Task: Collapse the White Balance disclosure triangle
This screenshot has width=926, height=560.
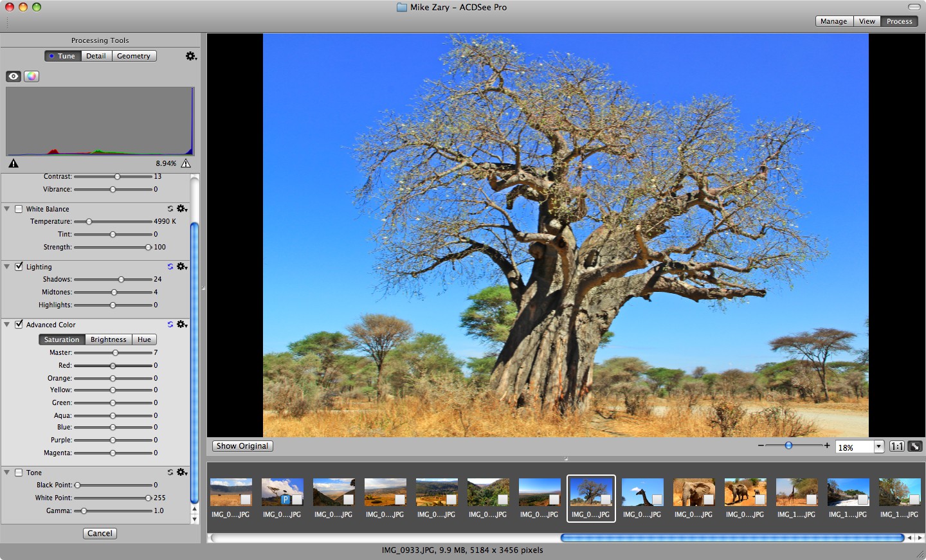Action: pos(7,208)
